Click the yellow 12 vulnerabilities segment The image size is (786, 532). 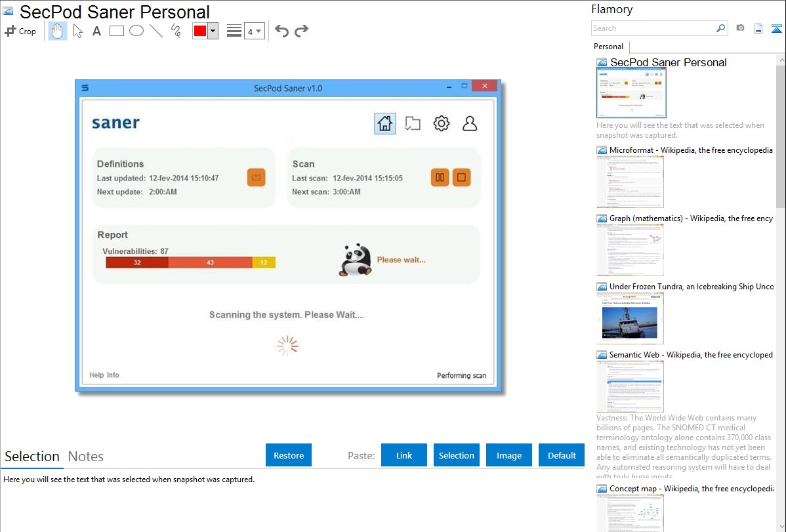tap(264, 262)
